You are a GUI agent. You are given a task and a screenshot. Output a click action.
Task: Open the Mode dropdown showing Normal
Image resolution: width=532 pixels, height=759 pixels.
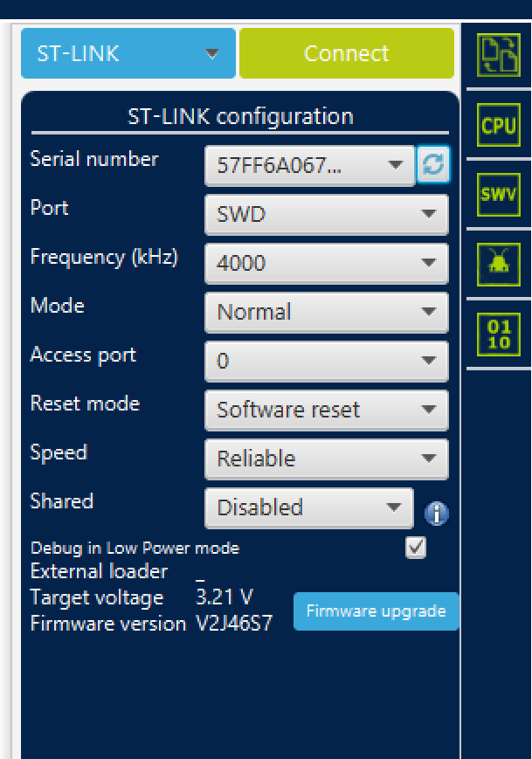(x=326, y=312)
